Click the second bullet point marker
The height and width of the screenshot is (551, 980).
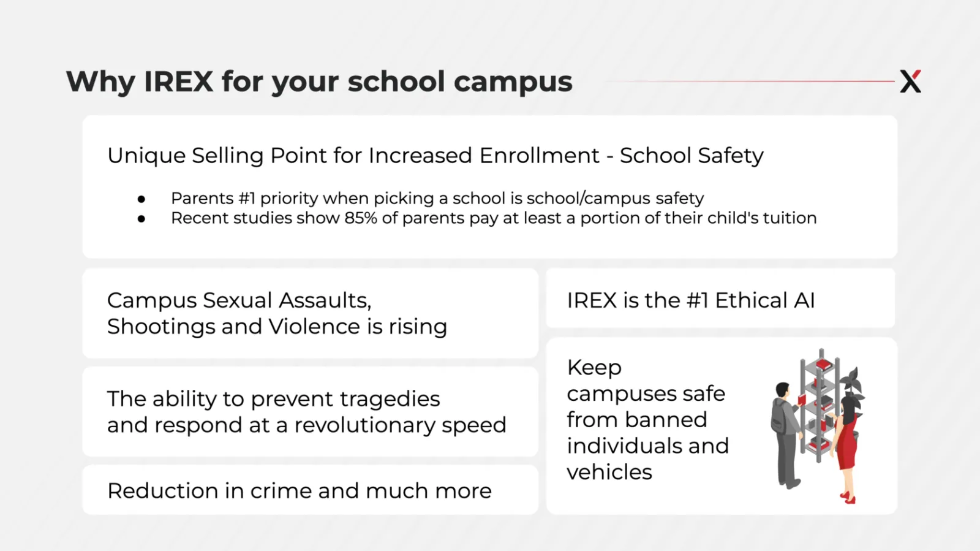141,219
